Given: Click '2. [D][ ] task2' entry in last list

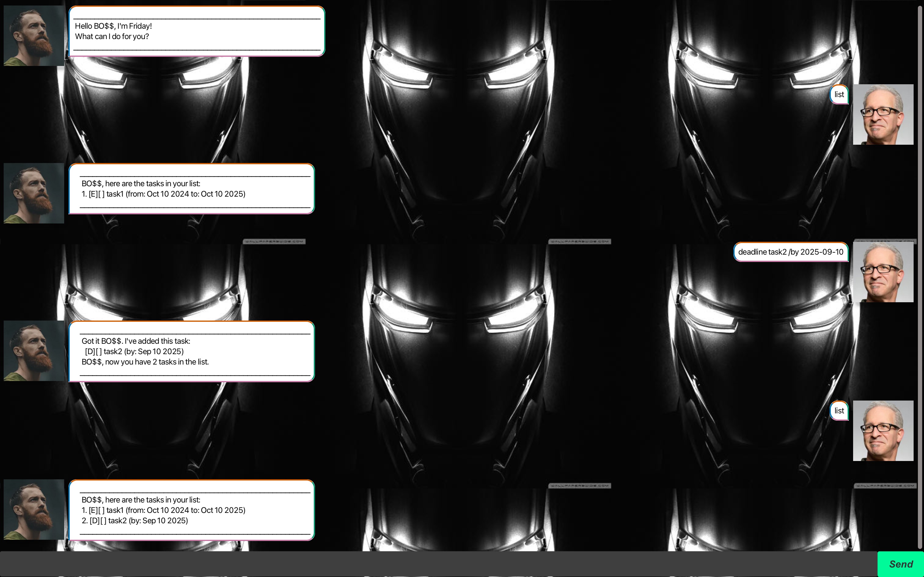Looking at the screenshot, I should click(135, 521).
